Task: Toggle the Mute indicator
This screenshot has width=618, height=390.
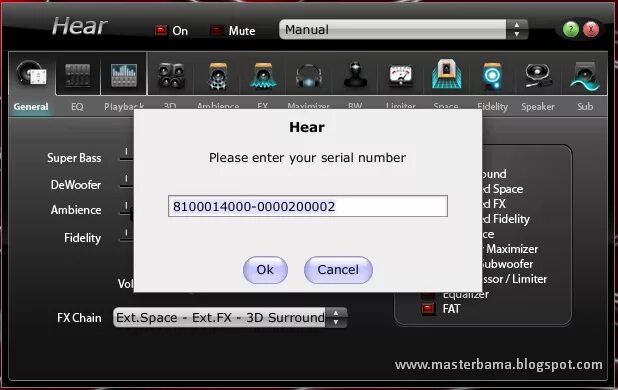Action: pos(216,30)
